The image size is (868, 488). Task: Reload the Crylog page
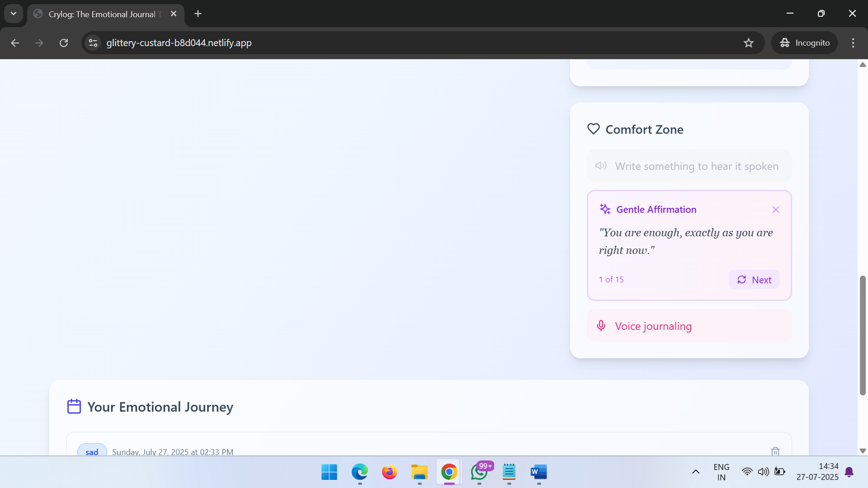(64, 43)
